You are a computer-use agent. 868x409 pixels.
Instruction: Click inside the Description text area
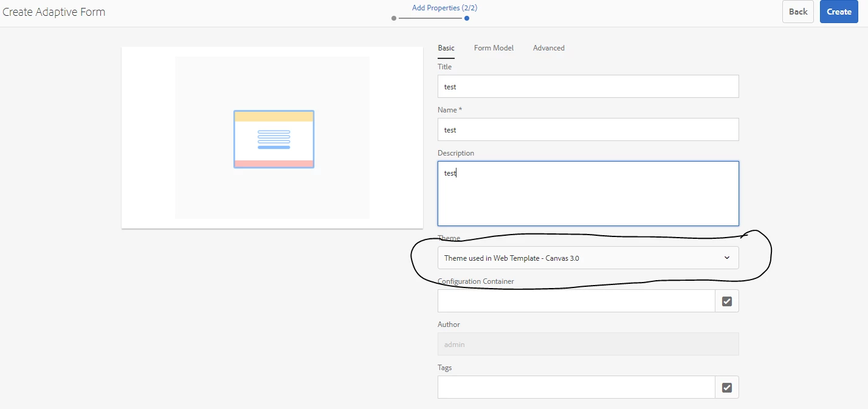[588, 193]
